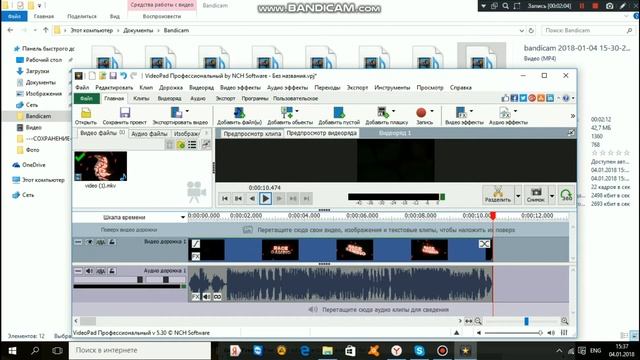Screen dimensions: 640x360
Task: Click the Видео эффекты toolbar icon
Action: coord(461,113)
